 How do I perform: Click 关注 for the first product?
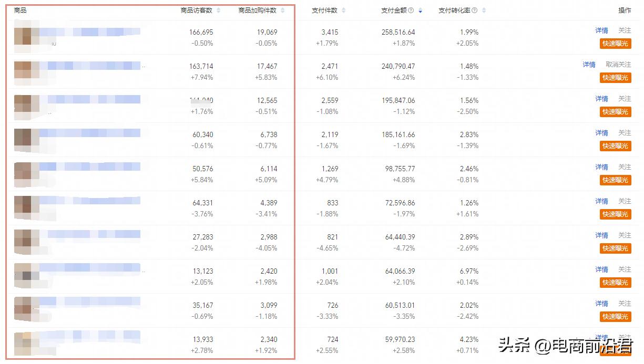(625, 30)
